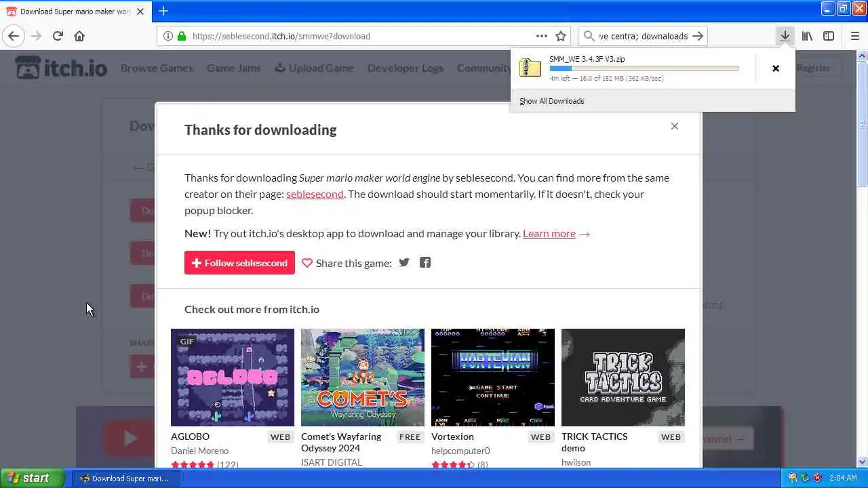Select the Download Super mario maker tab
868x488 pixels.
(75, 12)
